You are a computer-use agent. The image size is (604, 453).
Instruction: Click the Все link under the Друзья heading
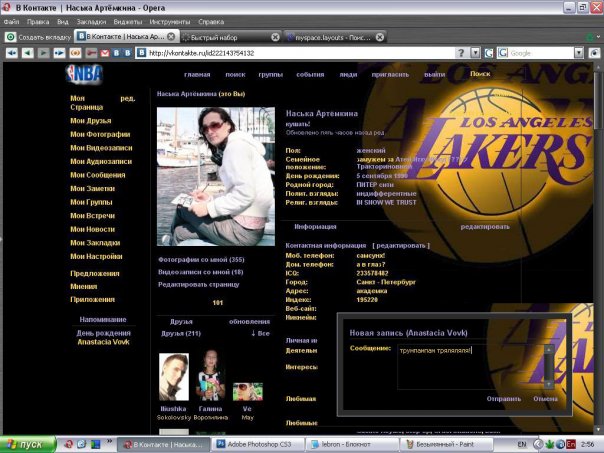[261, 333]
